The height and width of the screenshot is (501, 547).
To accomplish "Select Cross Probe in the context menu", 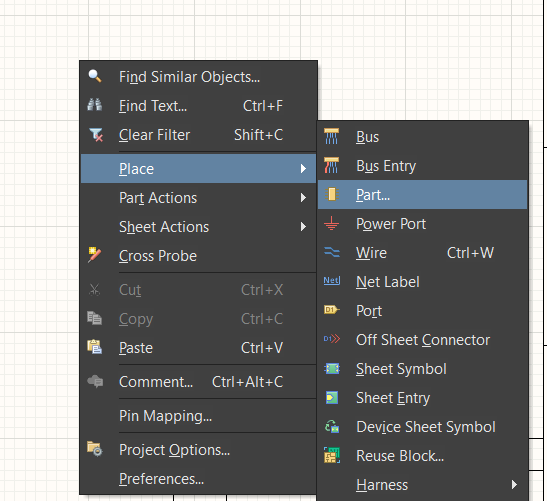I will [x=198, y=256].
